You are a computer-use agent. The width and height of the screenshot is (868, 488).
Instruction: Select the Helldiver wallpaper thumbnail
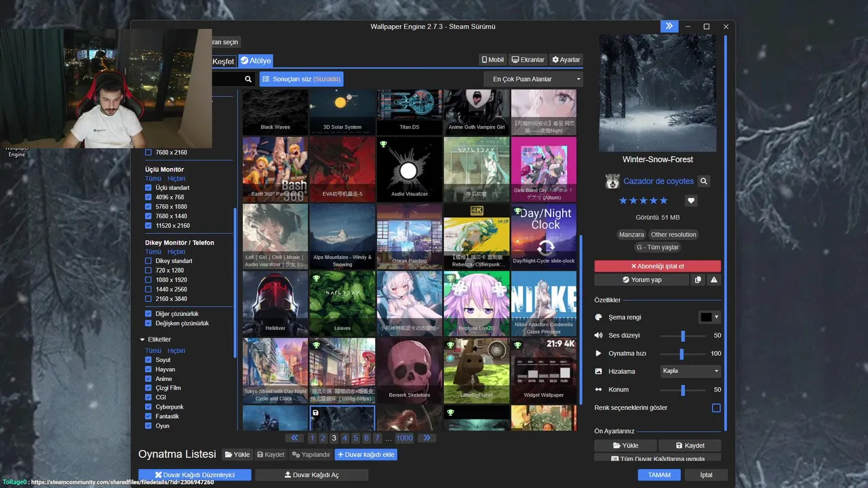tap(275, 304)
